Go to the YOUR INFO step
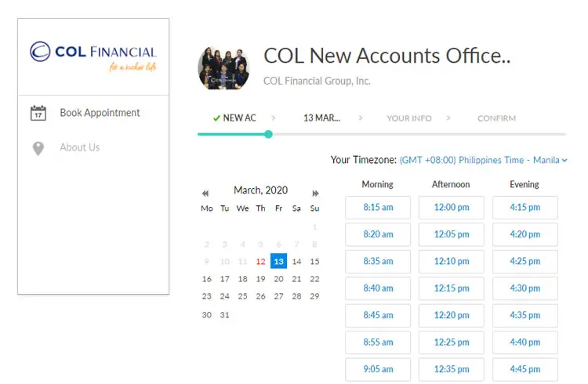Screen dimensions: 588x384 click(409, 118)
